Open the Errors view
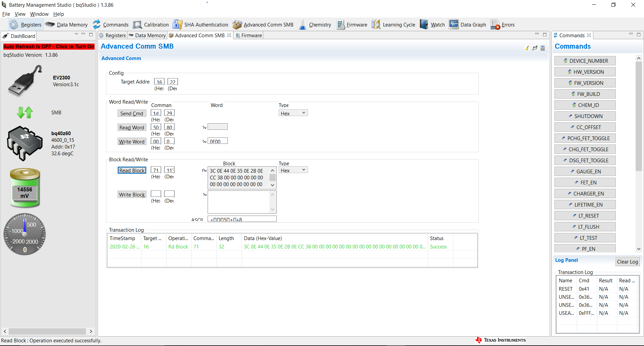 point(502,25)
